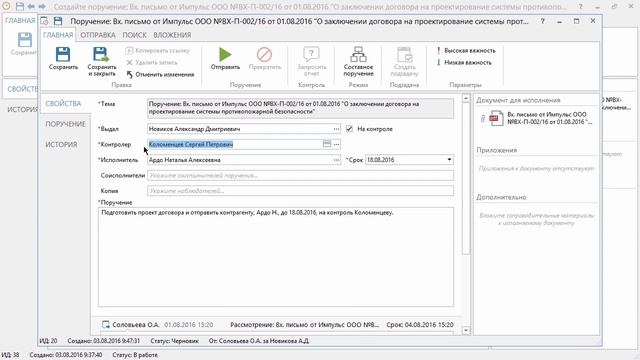This screenshot has height=360, width=640.
Task: Click the card icon in Контролер field
Action: 327,144
